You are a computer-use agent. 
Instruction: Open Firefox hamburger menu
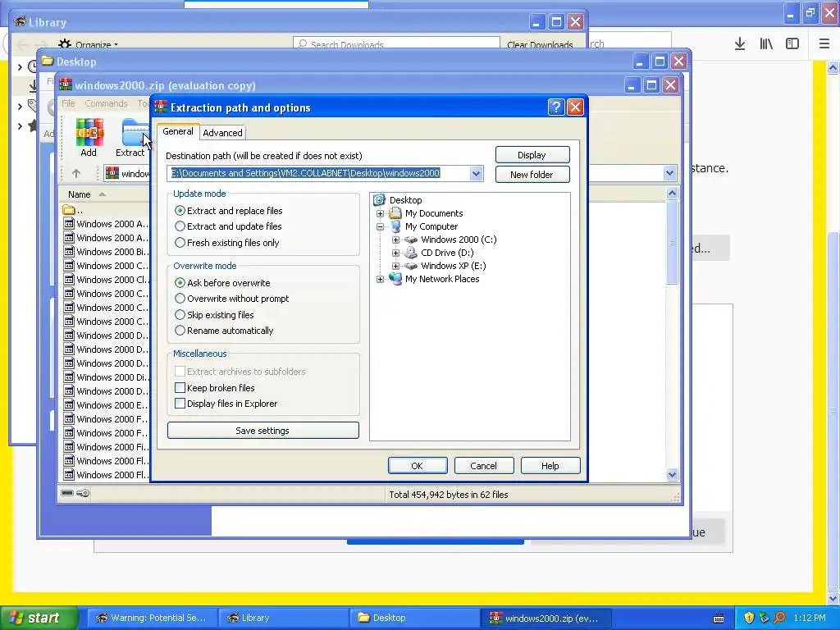coord(824,44)
